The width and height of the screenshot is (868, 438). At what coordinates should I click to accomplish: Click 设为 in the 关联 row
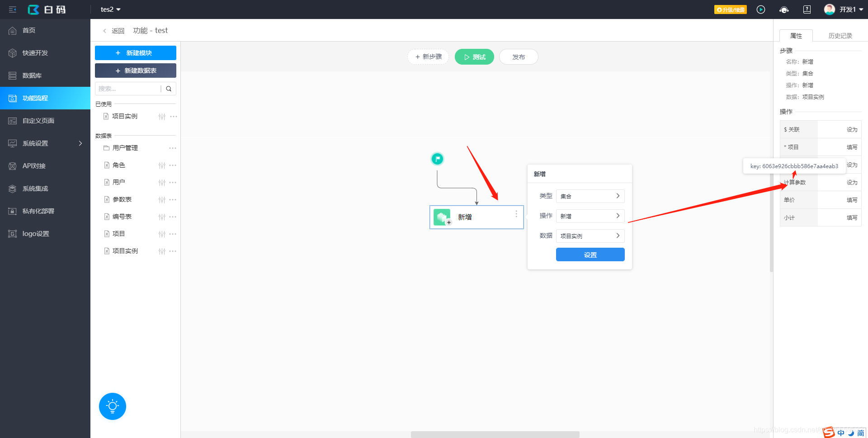coord(852,130)
